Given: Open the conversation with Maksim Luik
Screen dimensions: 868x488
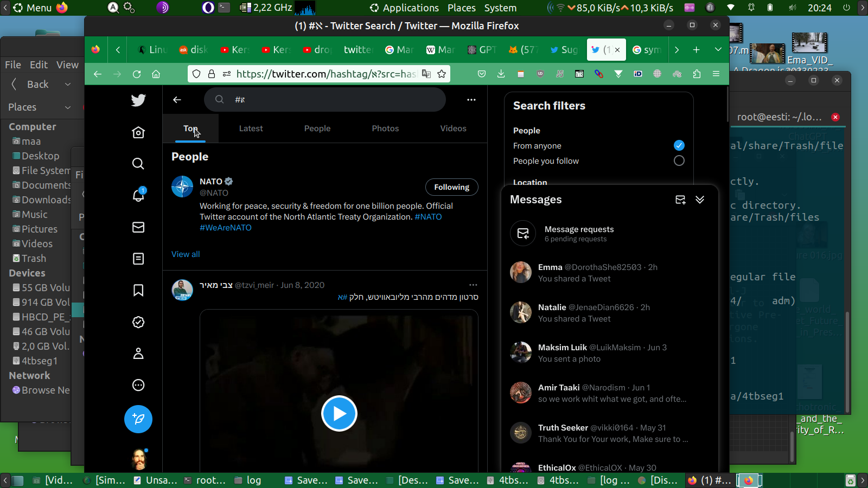Looking at the screenshot, I should [610, 353].
